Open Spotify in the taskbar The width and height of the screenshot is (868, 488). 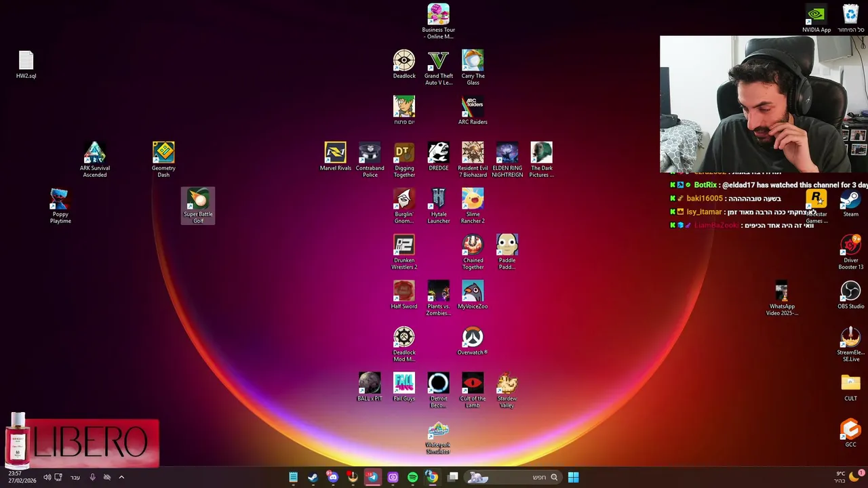coord(412,477)
